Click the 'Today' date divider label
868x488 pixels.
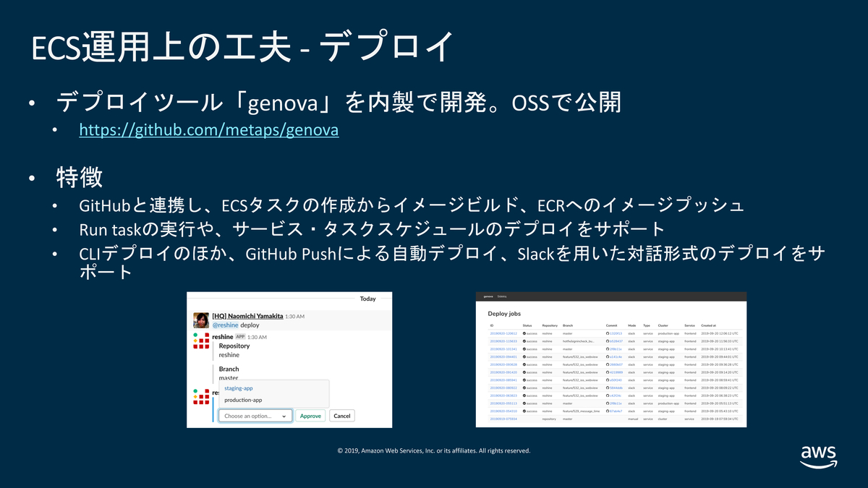coord(367,299)
